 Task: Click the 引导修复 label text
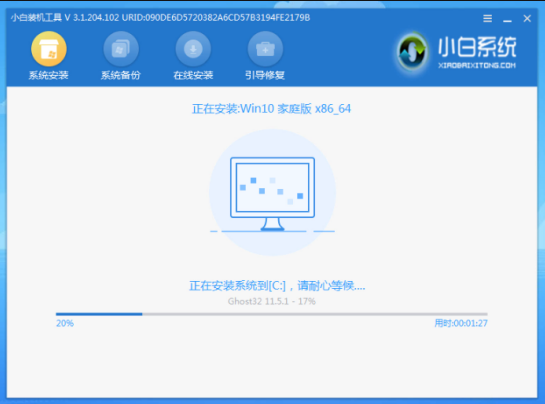coord(265,75)
